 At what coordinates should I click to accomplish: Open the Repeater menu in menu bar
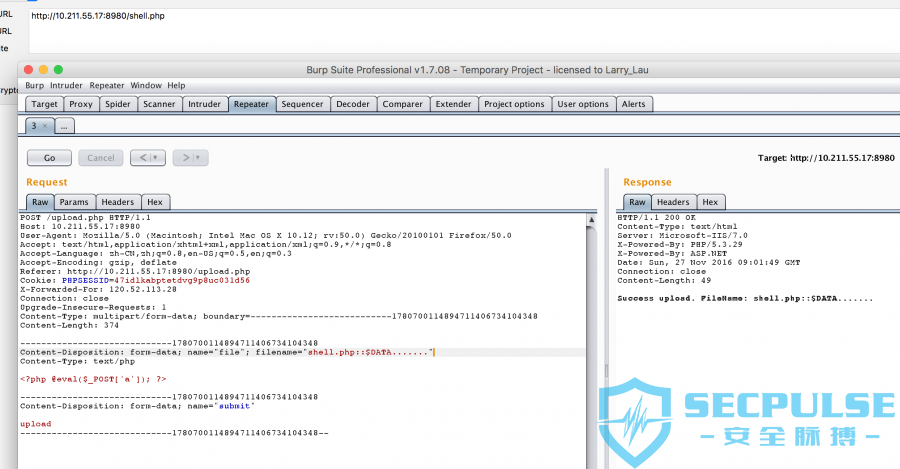(x=107, y=86)
